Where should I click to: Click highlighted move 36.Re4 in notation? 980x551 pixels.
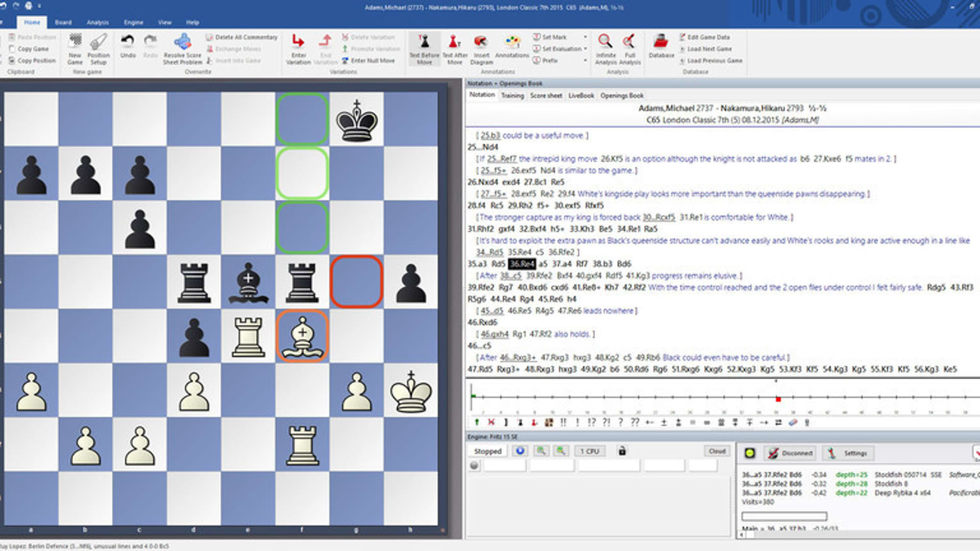[x=522, y=264]
